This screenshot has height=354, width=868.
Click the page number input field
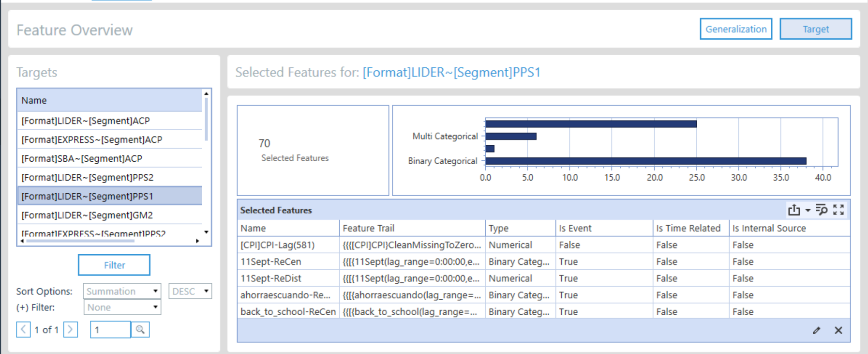coord(110,330)
